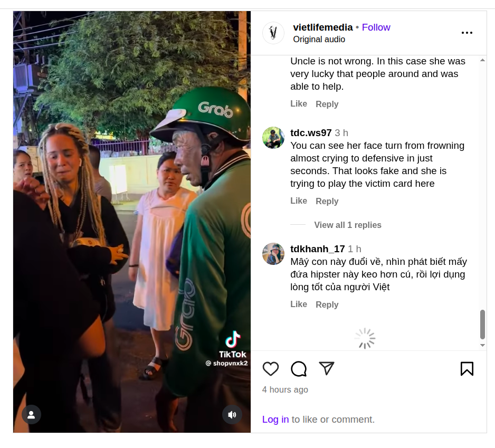Screen dimensions: 495x448
Task: Open tdc.ws97 profile picture
Action: tap(273, 138)
